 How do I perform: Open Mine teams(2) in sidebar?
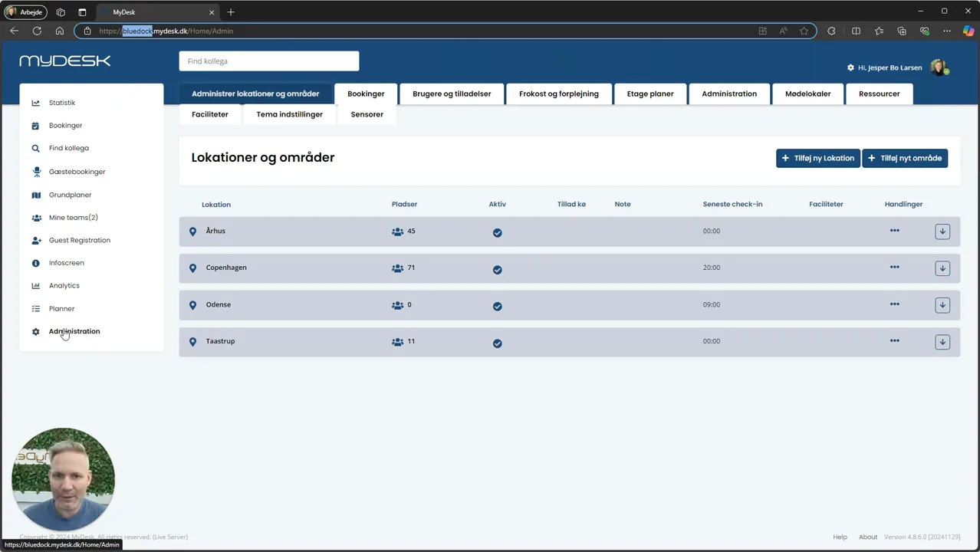[73, 218]
